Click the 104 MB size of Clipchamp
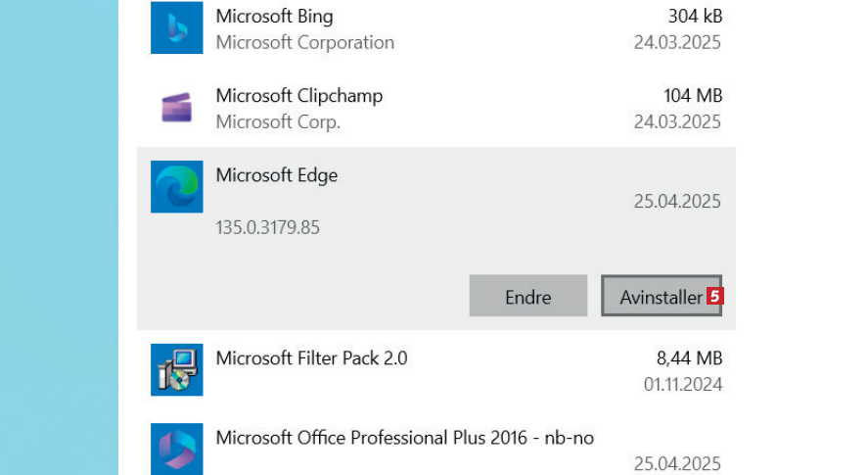The height and width of the screenshot is (475, 868). click(x=692, y=96)
